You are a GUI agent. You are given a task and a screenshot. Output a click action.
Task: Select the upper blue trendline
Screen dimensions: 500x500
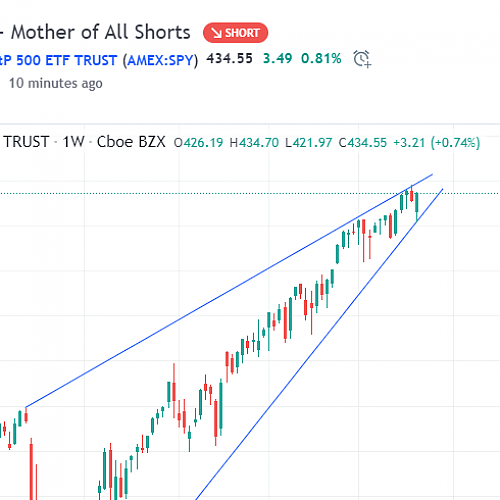(229, 290)
